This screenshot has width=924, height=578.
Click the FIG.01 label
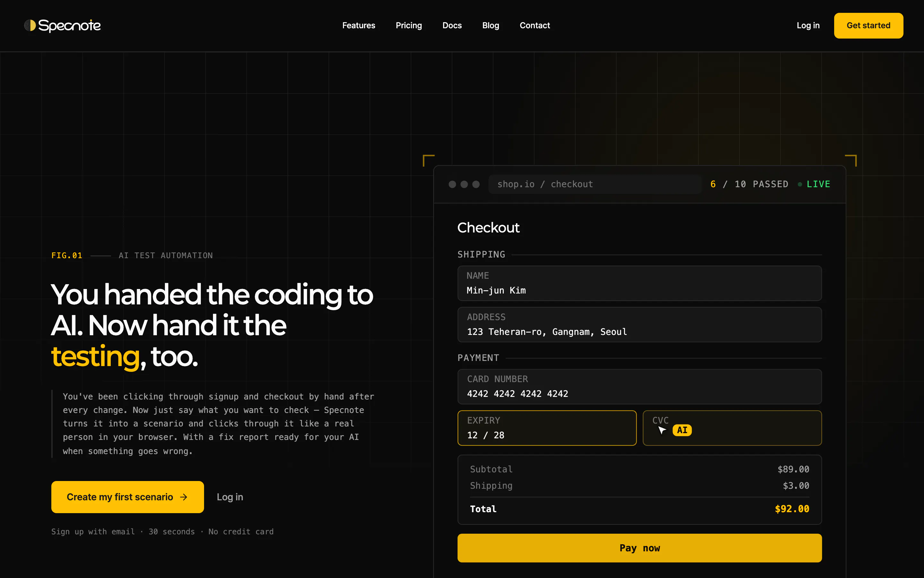[67, 255]
